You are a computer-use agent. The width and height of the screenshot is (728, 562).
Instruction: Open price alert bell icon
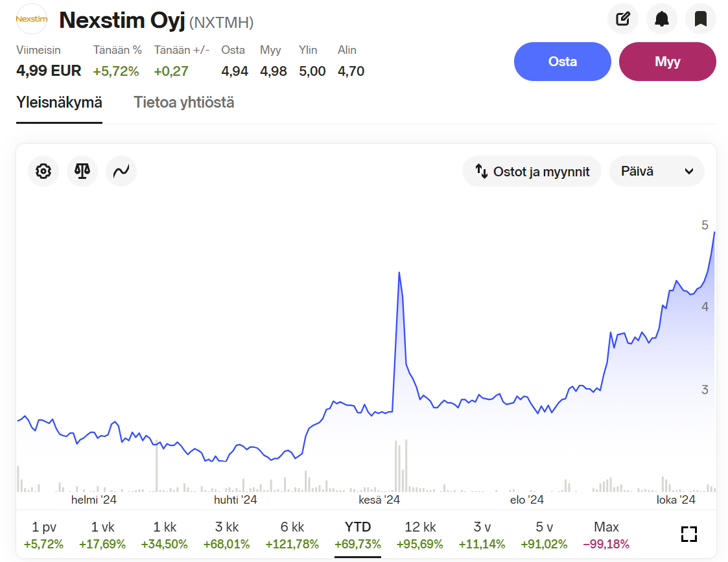point(662,19)
